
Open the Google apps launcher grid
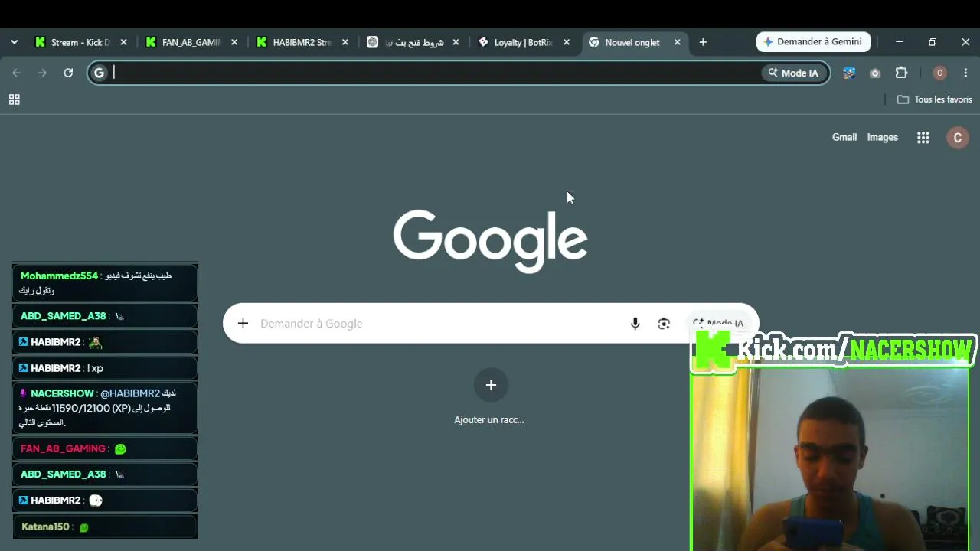[923, 138]
